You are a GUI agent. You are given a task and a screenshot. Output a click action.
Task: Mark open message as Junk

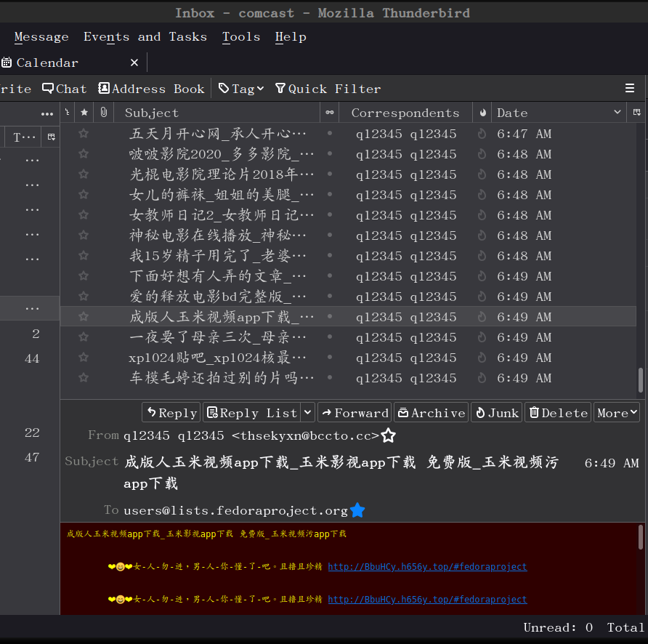[x=497, y=412]
